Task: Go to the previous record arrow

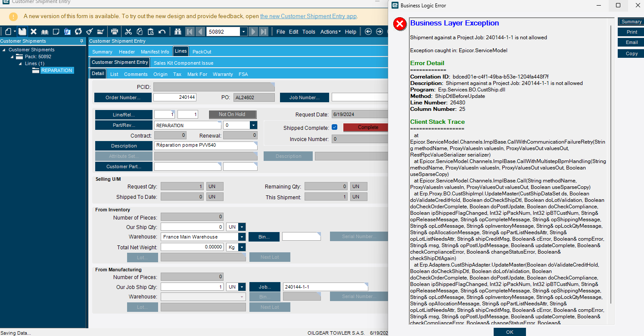Action: (200, 31)
